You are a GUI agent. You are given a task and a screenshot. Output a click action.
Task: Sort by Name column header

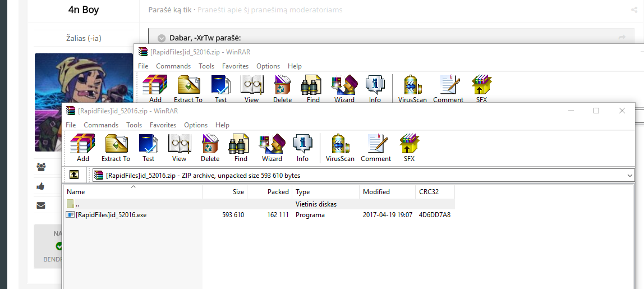(x=132, y=191)
